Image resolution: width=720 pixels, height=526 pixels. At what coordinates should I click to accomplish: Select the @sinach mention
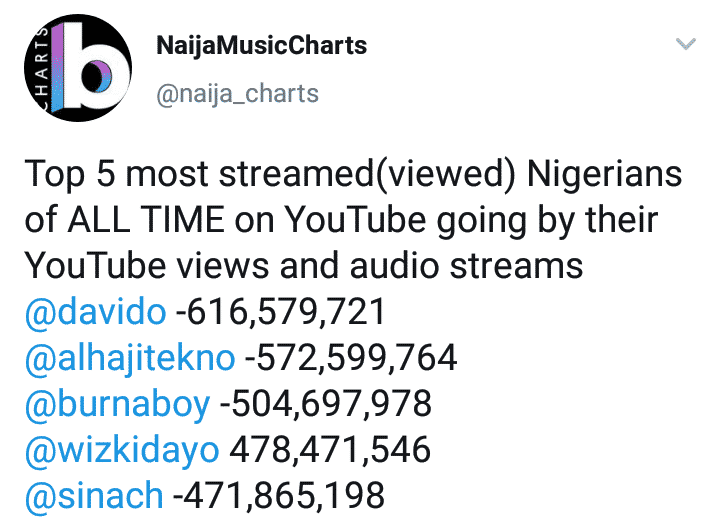pyautogui.click(x=94, y=495)
